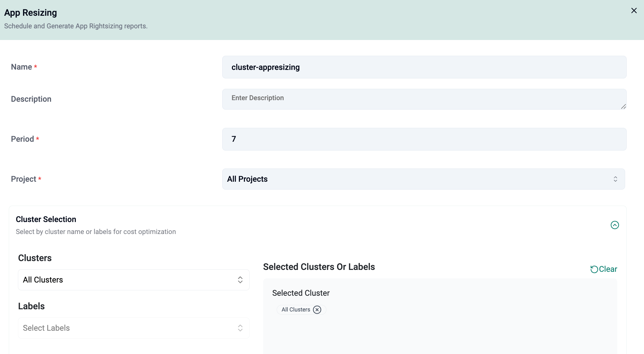Collapse the Cluster Selection section
The width and height of the screenshot is (644, 354).
tap(614, 225)
